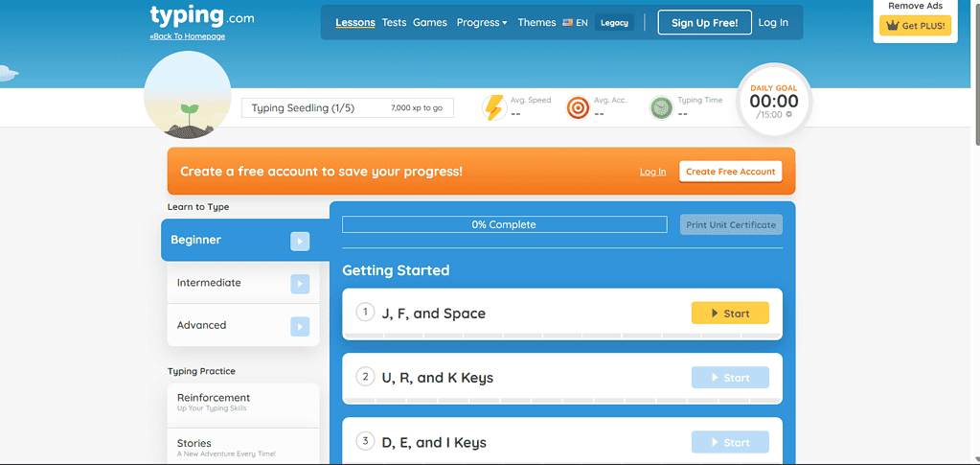980x465 pixels.
Task: Click the 'Getting Started' heading
Action: (x=396, y=270)
